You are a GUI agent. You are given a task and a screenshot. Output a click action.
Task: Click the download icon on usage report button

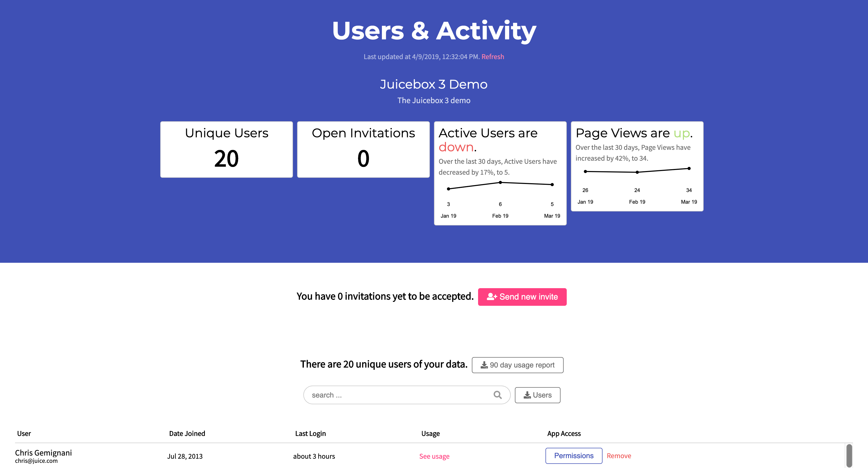(484, 365)
